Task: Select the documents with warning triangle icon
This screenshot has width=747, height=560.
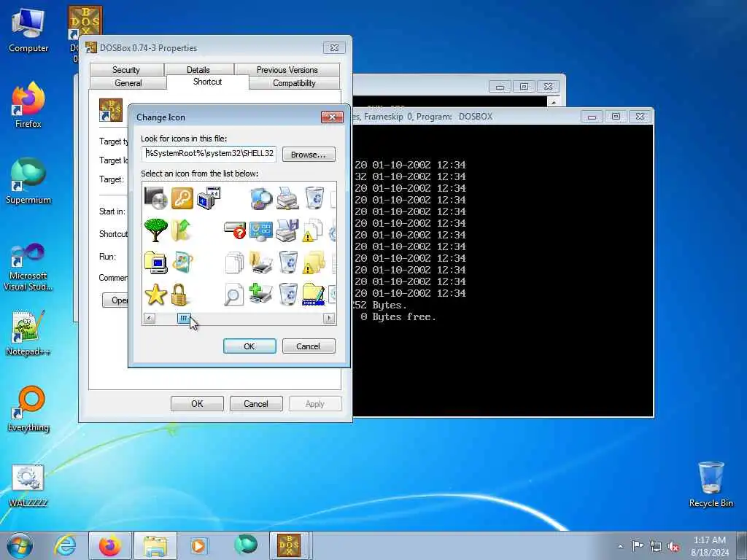Action: tap(313, 230)
